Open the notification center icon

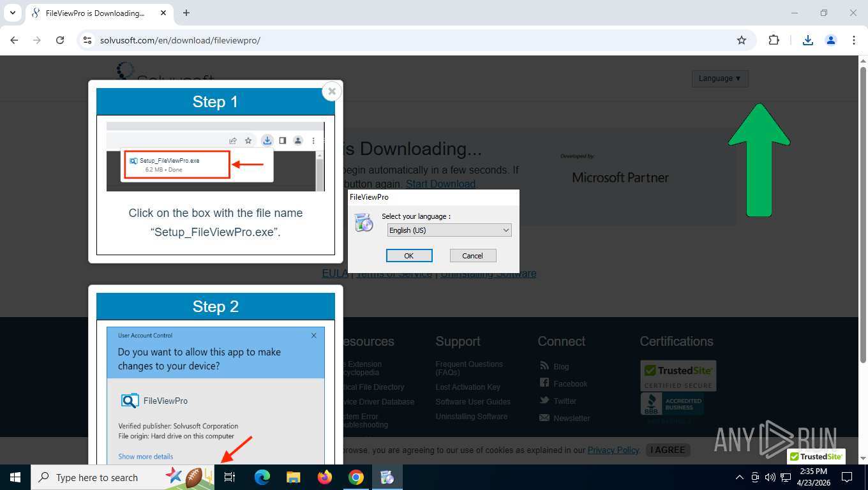pyautogui.click(x=847, y=477)
